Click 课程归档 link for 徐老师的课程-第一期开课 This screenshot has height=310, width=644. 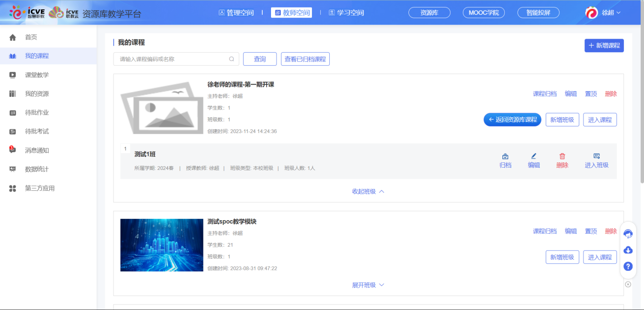click(545, 94)
